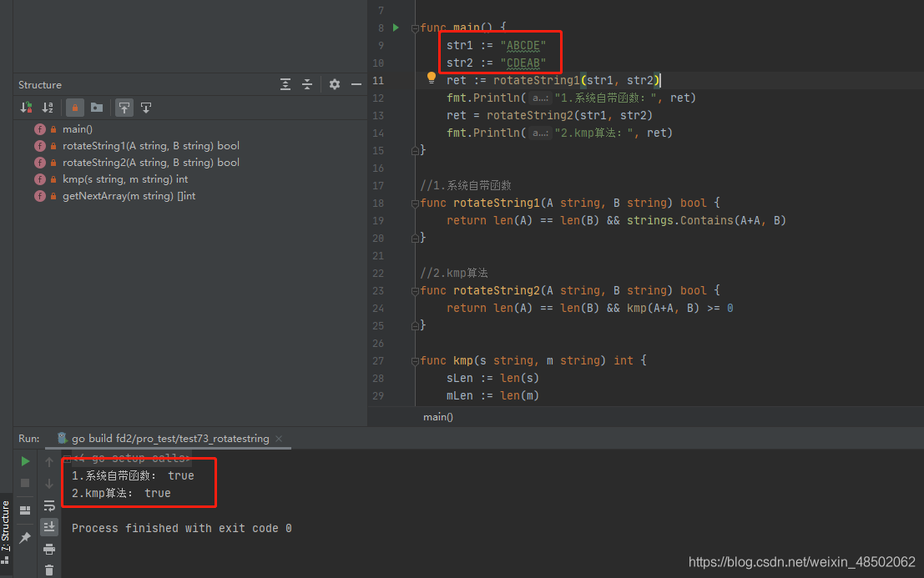The height and width of the screenshot is (578, 924).
Task: Click Expand All in Structure panel
Action: click(285, 85)
